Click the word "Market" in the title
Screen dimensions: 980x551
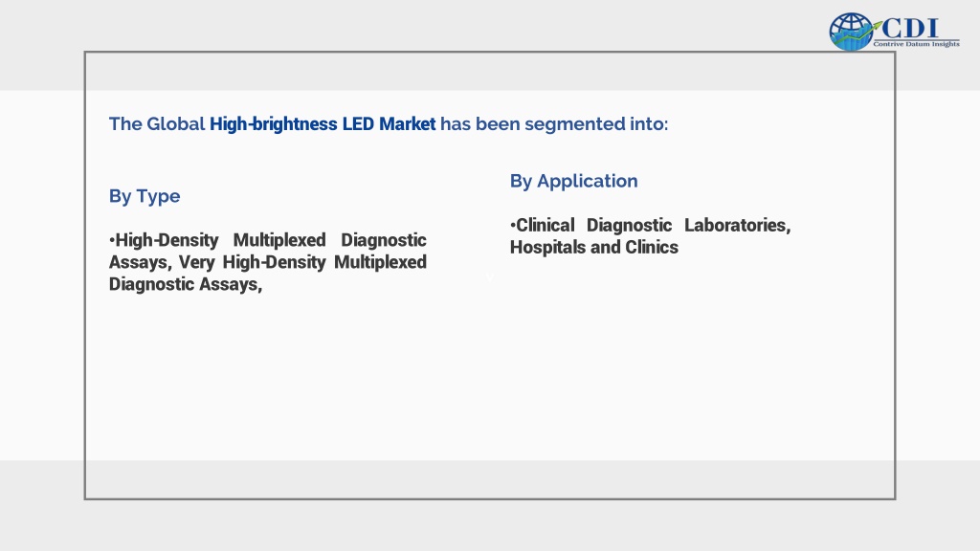pyautogui.click(x=408, y=123)
